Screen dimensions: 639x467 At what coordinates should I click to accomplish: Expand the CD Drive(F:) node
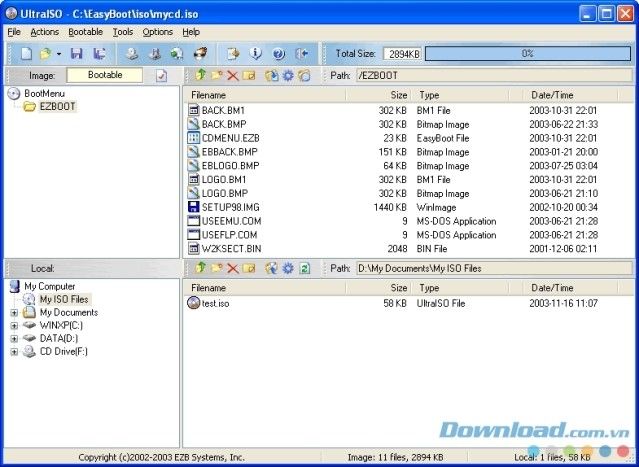14,352
